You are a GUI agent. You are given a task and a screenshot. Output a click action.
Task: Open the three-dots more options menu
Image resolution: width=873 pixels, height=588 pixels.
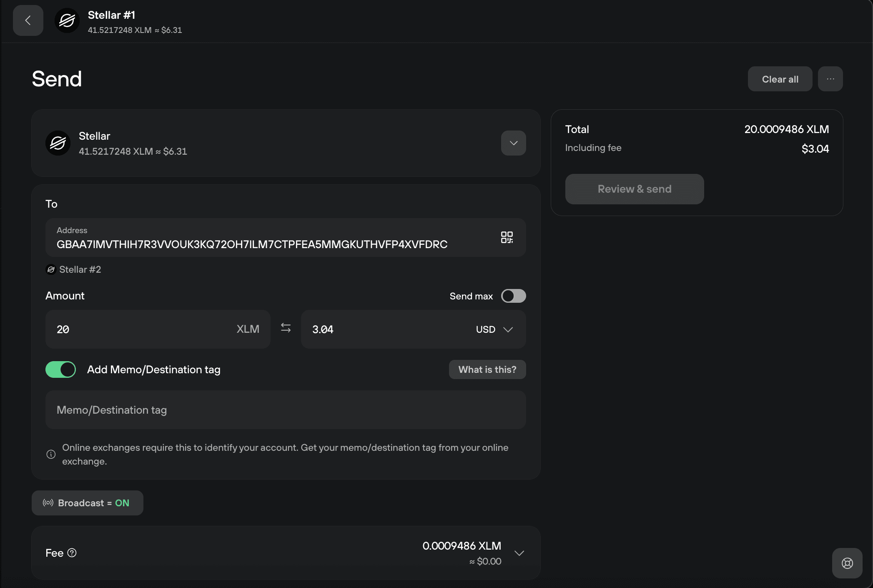tap(830, 79)
